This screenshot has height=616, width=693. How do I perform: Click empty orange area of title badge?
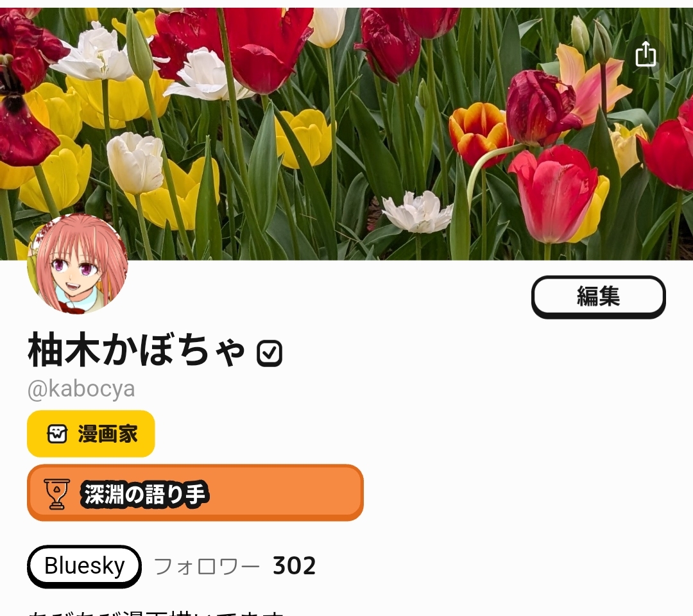285,493
